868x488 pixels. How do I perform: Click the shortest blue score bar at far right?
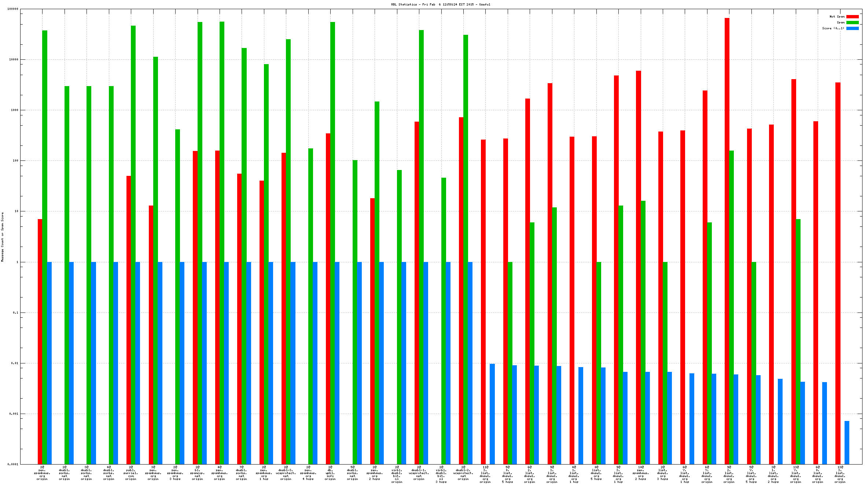(847, 442)
